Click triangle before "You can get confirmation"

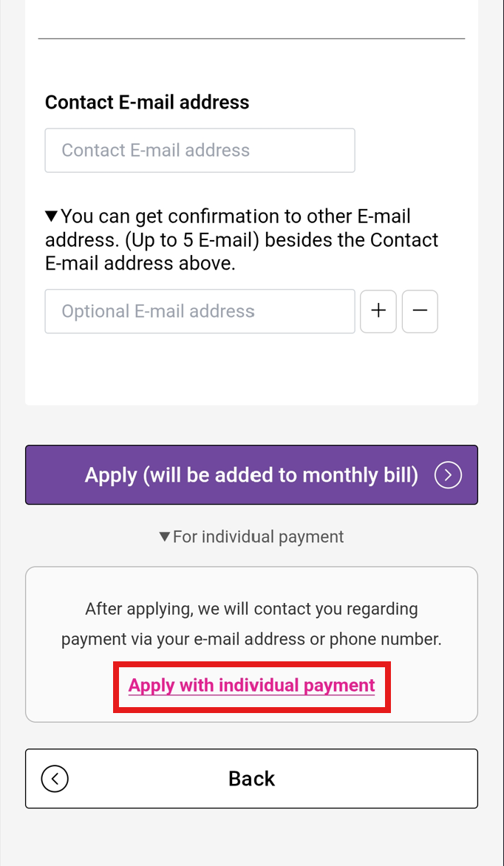(51, 216)
